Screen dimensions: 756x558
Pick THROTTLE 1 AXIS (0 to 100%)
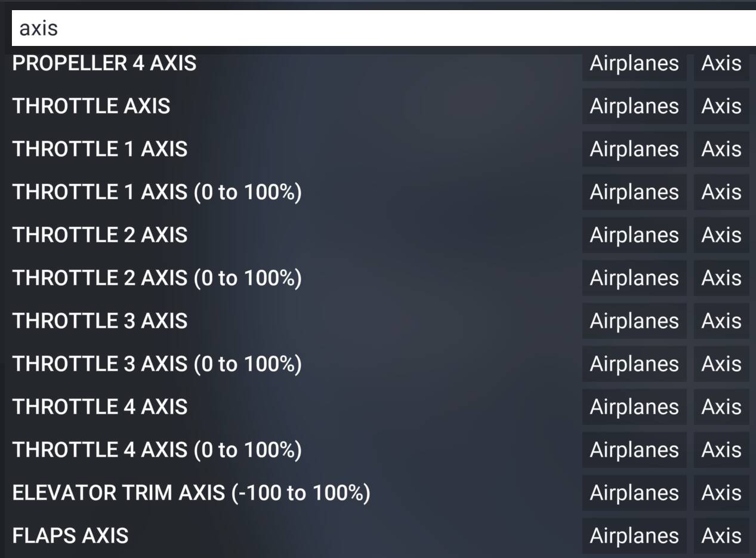(x=157, y=192)
